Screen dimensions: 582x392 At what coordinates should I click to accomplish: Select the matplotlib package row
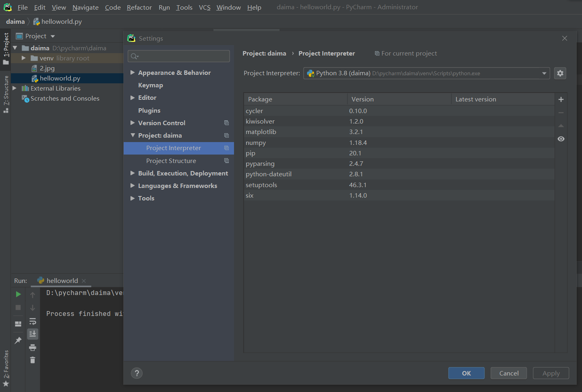[399, 132]
